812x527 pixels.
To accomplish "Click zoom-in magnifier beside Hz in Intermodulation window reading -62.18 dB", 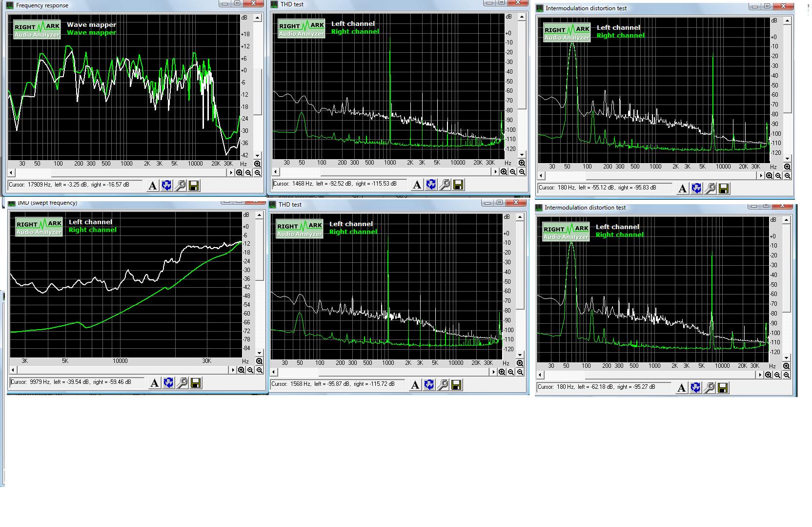I will coord(786,366).
